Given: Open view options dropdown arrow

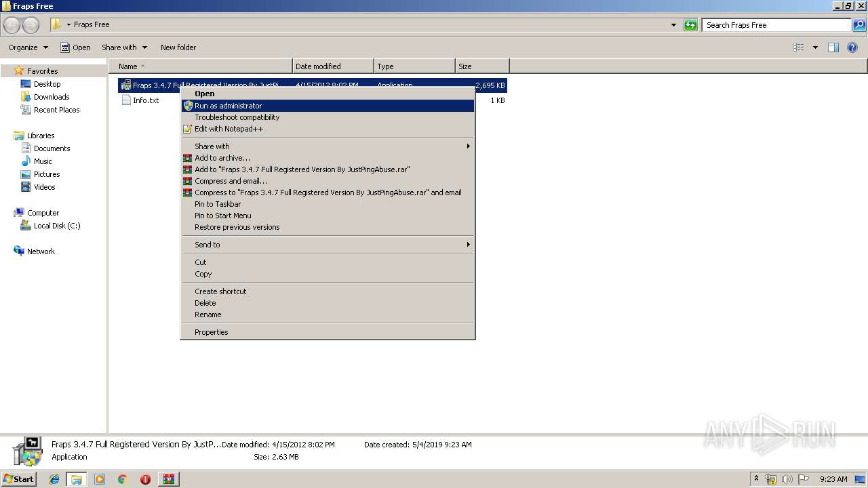Looking at the screenshot, I should pos(815,47).
